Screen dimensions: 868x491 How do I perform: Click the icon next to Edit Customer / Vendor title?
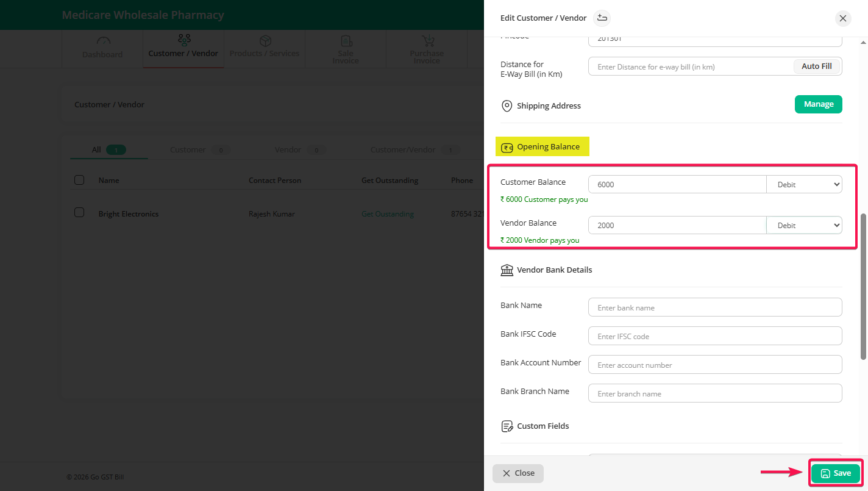[x=602, y=18]
